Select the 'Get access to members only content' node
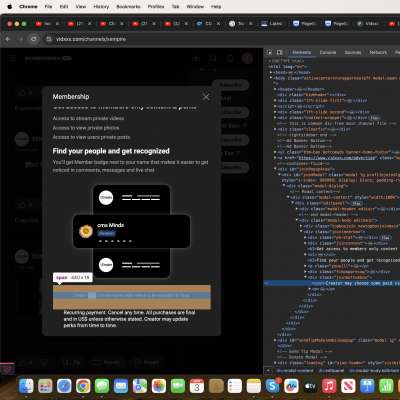Screen dimensions: 400x400 [x=352, y=249]
